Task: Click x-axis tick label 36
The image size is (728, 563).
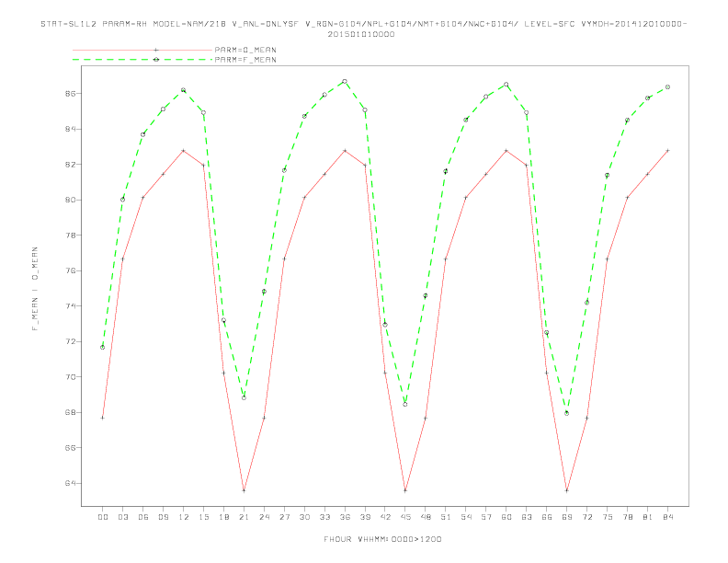Action: (x=345, y=517)
